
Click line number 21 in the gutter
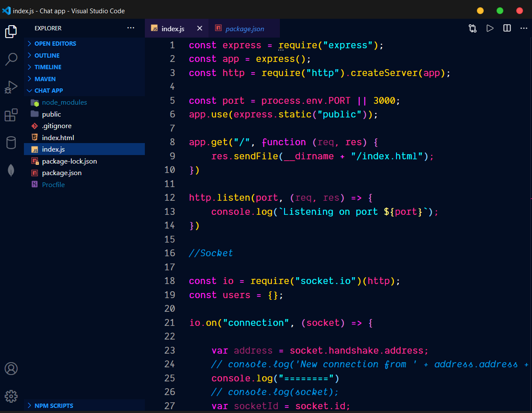click(170, 323)
